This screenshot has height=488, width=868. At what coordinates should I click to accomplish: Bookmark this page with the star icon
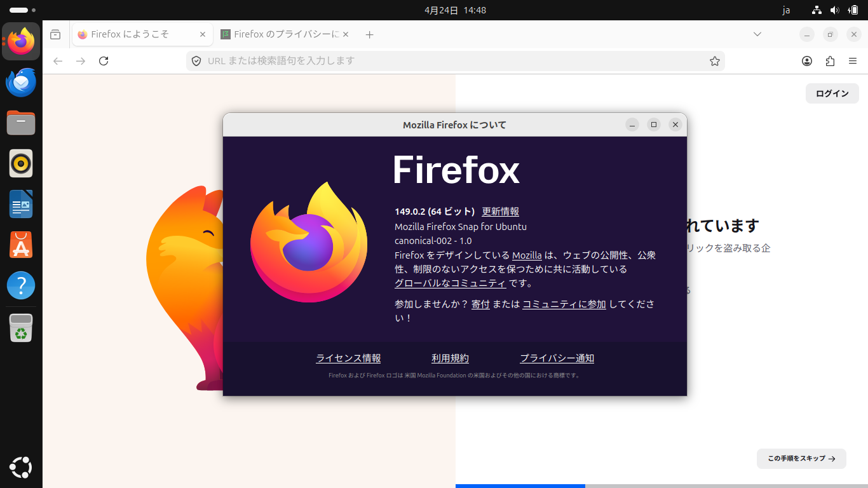coord(715,61)
